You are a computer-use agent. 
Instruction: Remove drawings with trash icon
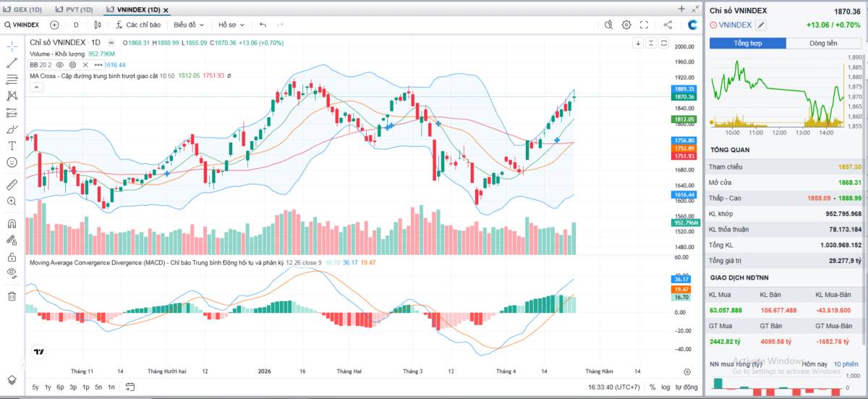tap(12, 295)
